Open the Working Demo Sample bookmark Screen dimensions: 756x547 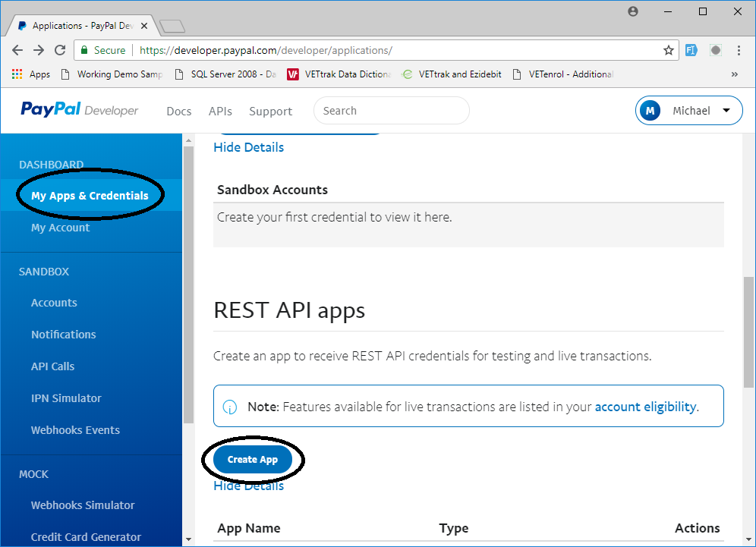coord(112,74)
